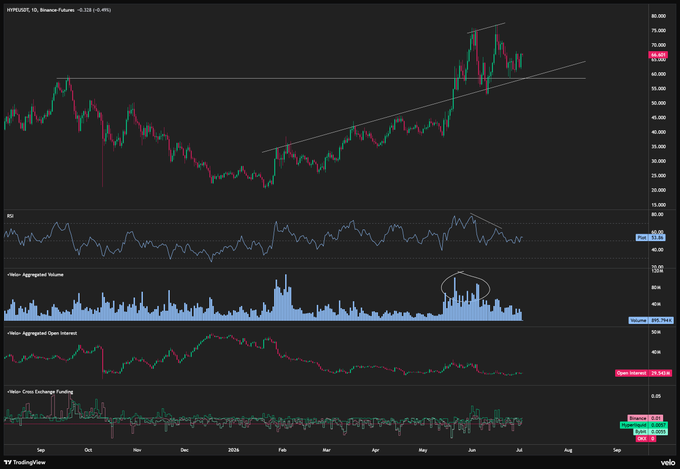The height and width of the screenshot is (469, 680).
Task: Click the 15.000 price axis label
Action: coord(658,205)
